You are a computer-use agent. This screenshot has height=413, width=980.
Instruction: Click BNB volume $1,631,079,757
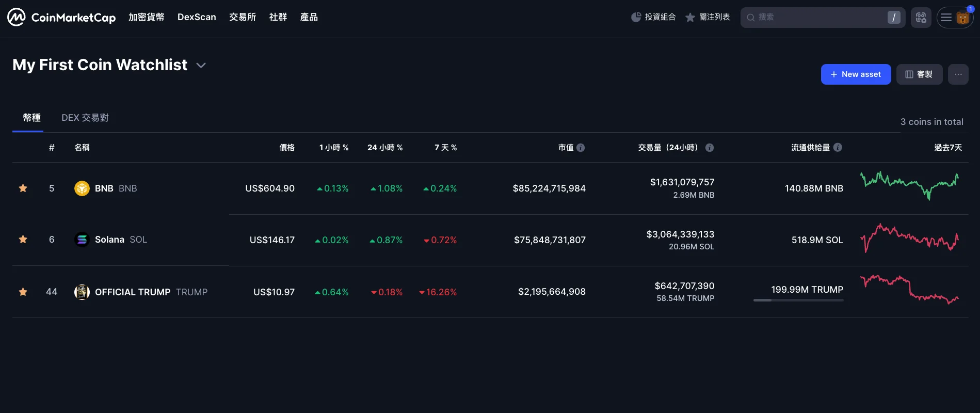[682, 182]
